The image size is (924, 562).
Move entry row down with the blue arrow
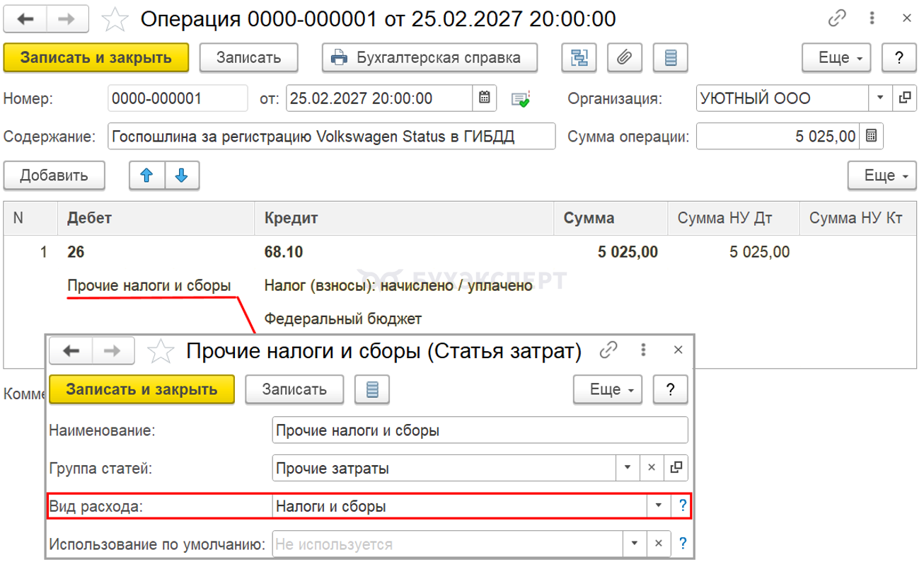(x=182, y=176)
